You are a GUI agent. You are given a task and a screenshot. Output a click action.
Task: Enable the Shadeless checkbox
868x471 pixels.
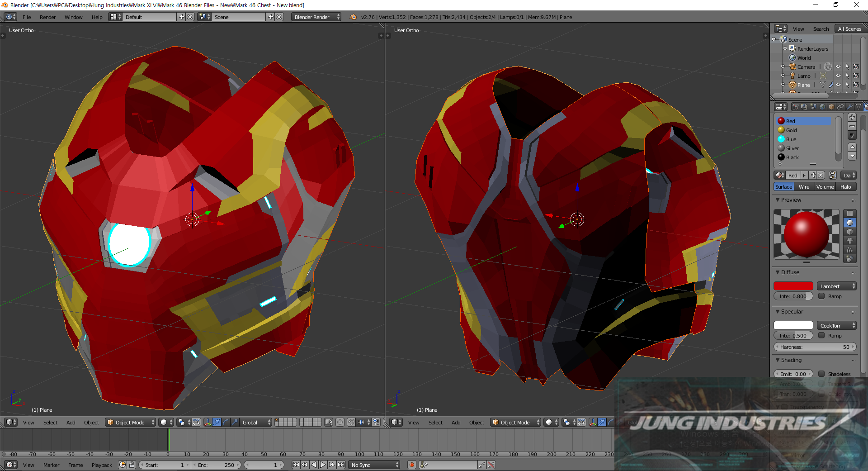click(x=821, y=374)
